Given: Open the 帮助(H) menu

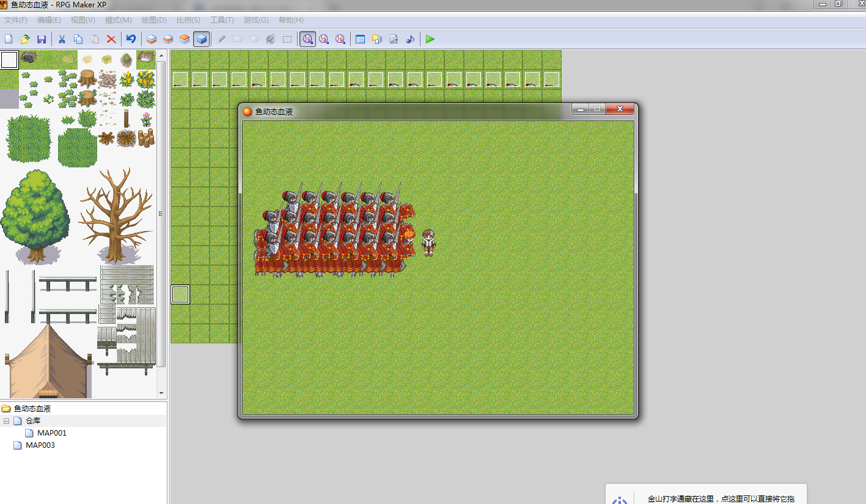Looking at the screenshot, I should coord(291,20).
